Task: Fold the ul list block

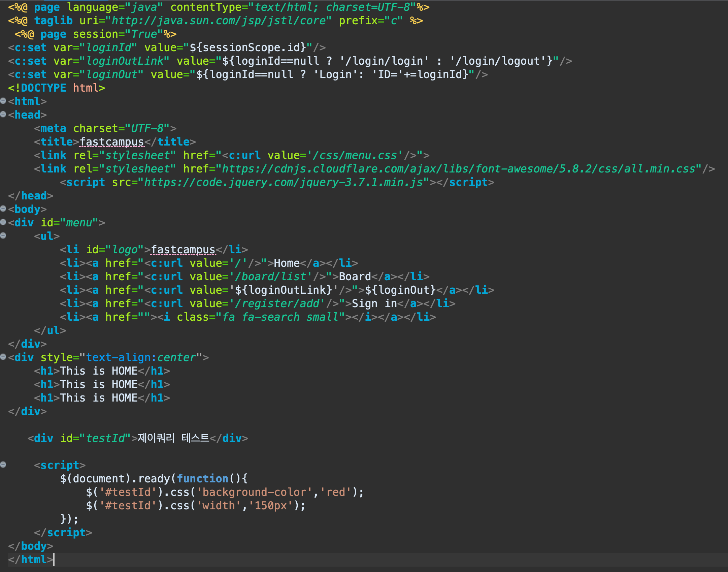Action: (3, 235)
